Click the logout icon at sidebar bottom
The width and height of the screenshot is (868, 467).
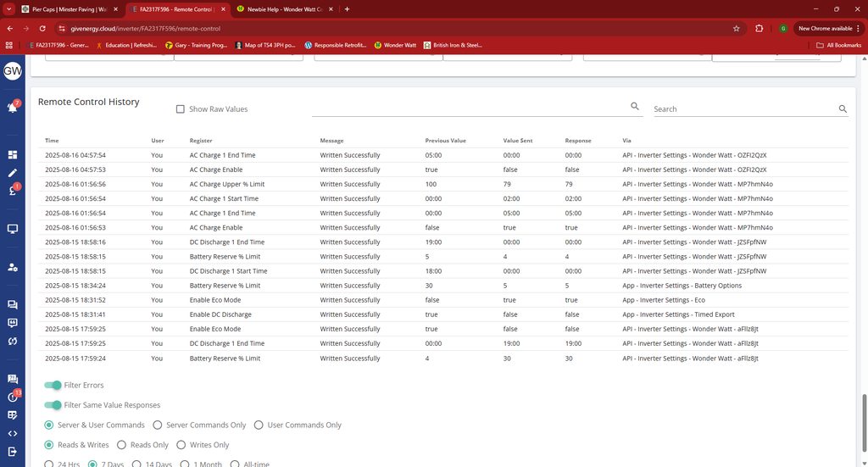pyautogui.click(x=13, y=452)
